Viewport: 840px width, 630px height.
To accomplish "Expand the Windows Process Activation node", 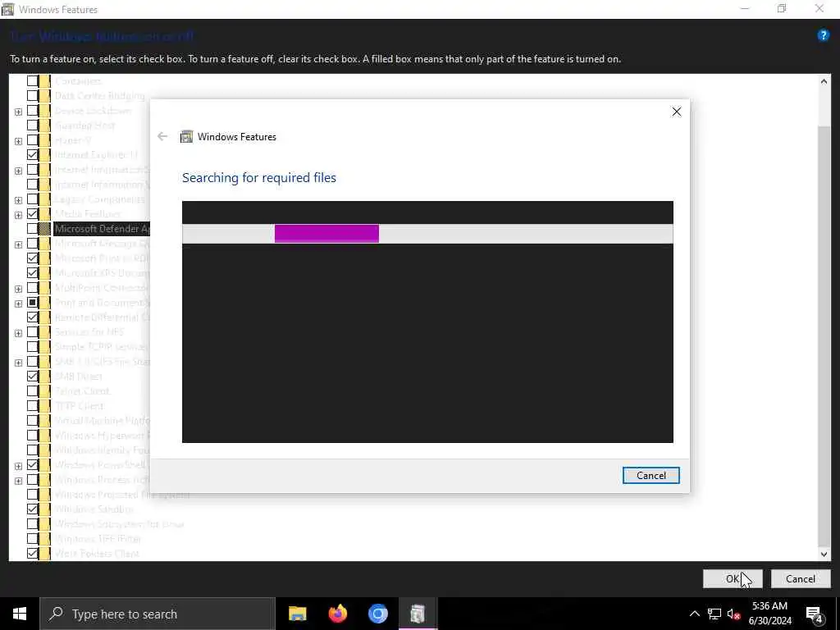I will point(18,480).
